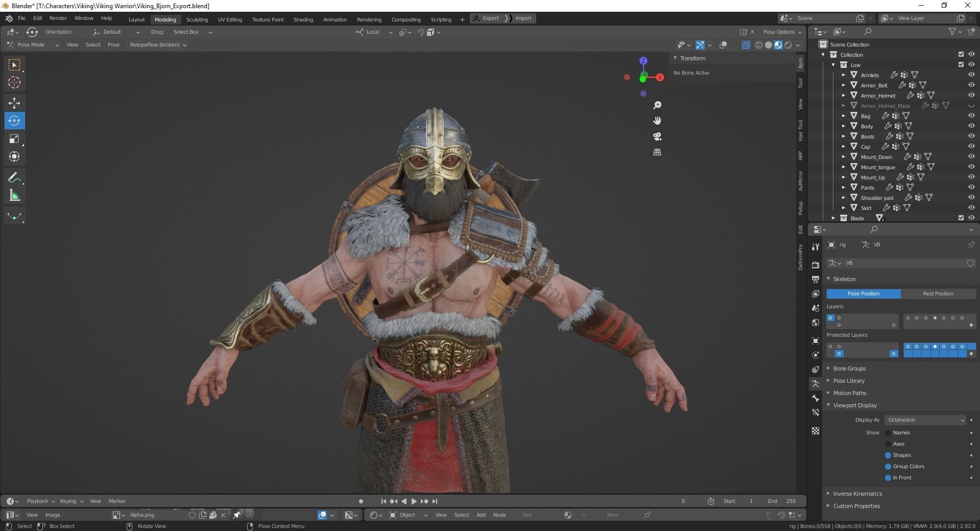
Task: Activate the Annotate tool
Action: (x=14, y=178)
